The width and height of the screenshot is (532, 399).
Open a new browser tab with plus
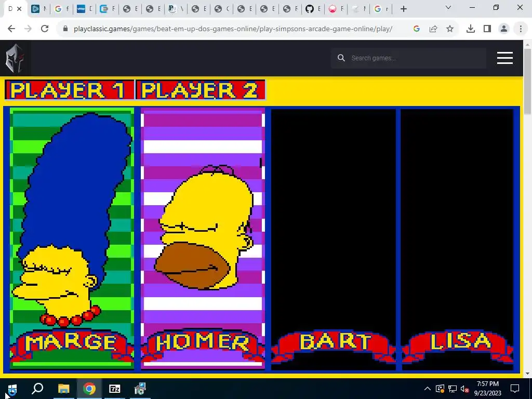[403, 9]
